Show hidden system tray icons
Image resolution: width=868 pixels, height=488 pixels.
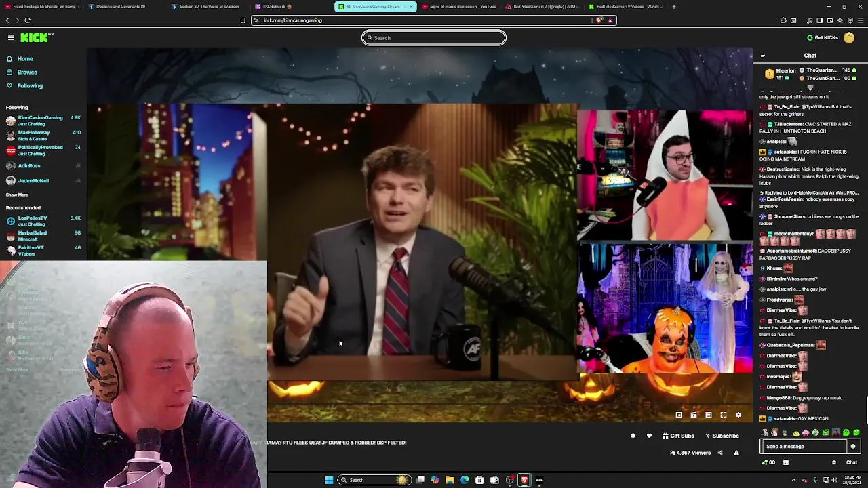[x=793, y=480]
